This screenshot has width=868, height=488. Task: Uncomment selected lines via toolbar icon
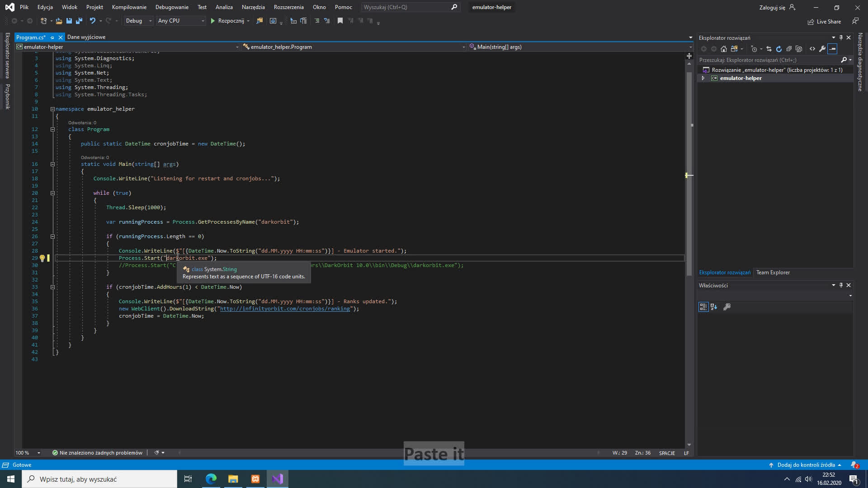pyautogui.click(x=327, y=21)
